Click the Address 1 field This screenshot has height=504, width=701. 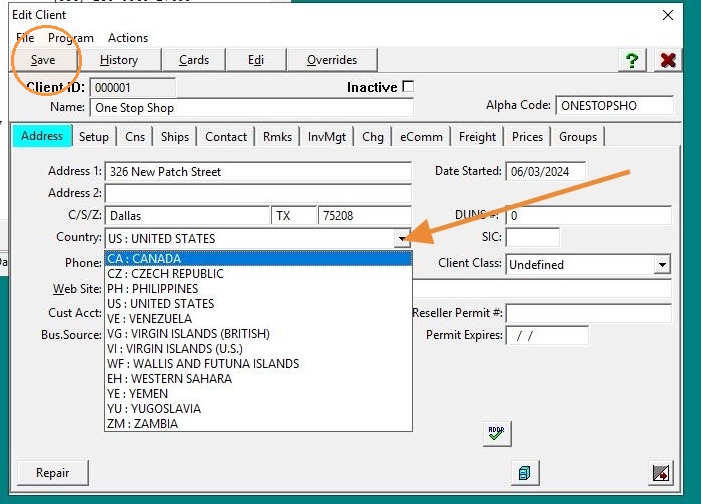[x=258, y=172]
